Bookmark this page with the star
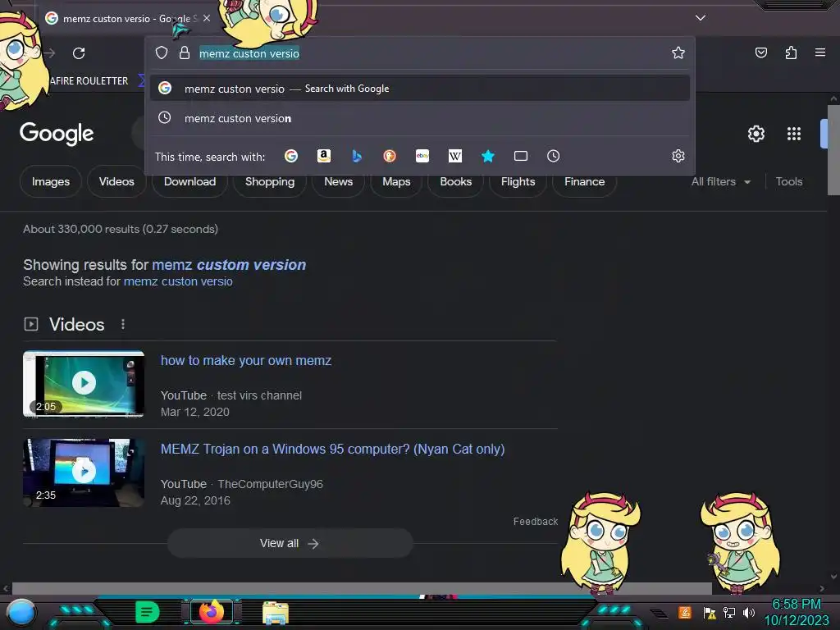This screenshot has width=840, height=630. [678, 52]
